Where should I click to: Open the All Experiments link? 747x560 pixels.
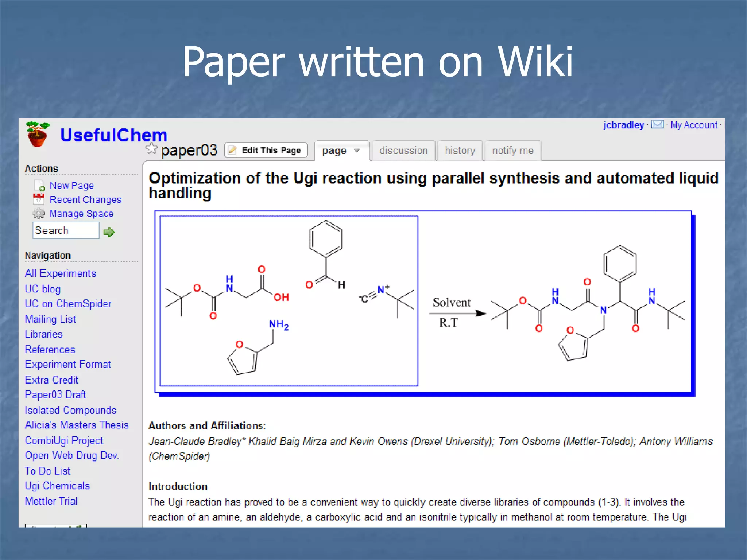pos(60,273)
